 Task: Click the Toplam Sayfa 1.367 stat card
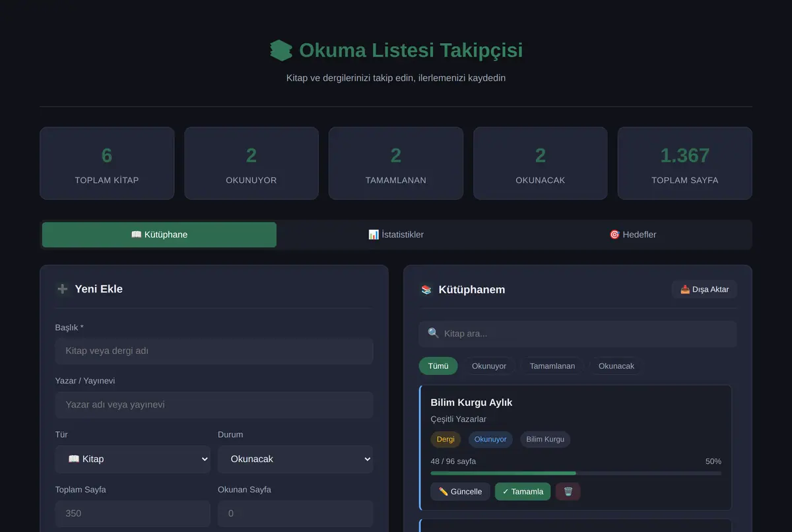tap(685, 163)
